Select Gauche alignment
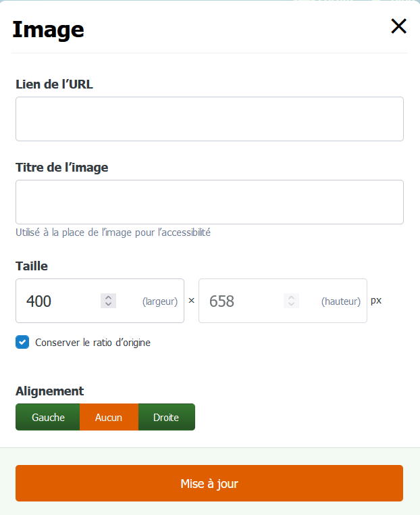 tap(48, 417)
